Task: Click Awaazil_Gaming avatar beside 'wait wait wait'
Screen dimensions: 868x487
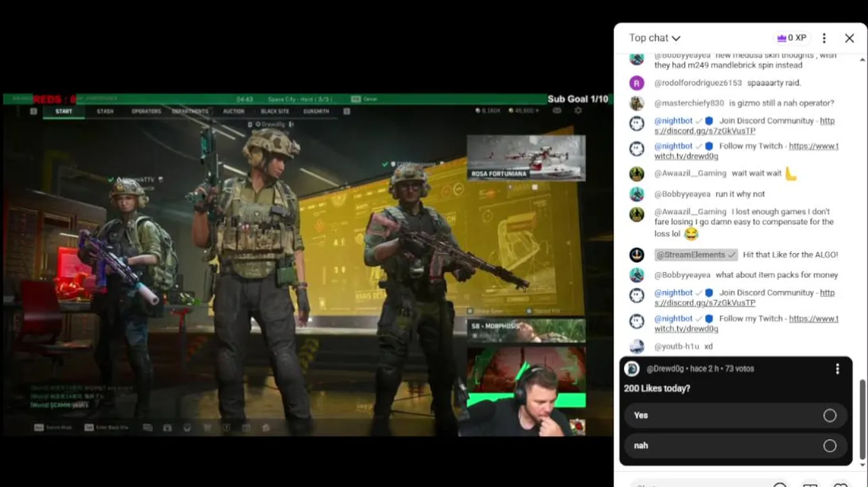Action: 637,174
